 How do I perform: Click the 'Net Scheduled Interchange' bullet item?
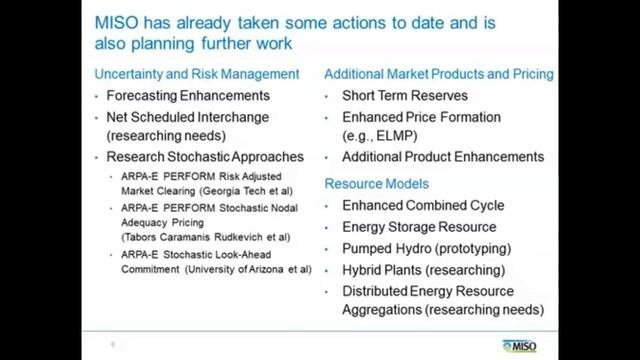pyautogui.click(x=188, y=126)
